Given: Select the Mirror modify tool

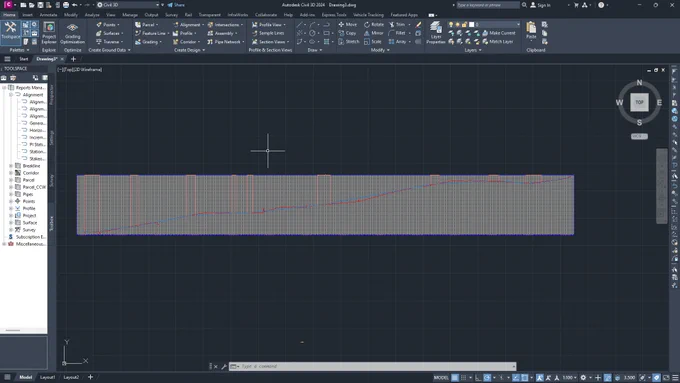Looking at the screenshot, I should (x=374, y=33).
